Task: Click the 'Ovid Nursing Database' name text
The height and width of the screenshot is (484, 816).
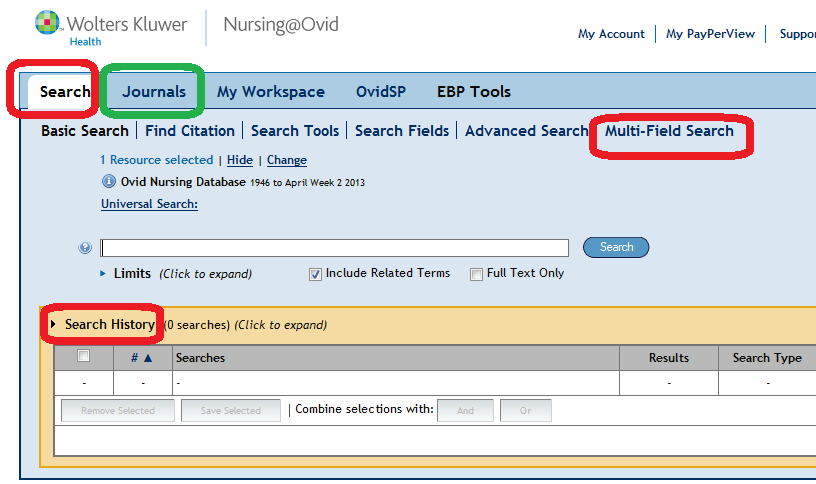Action: point(183,182)
